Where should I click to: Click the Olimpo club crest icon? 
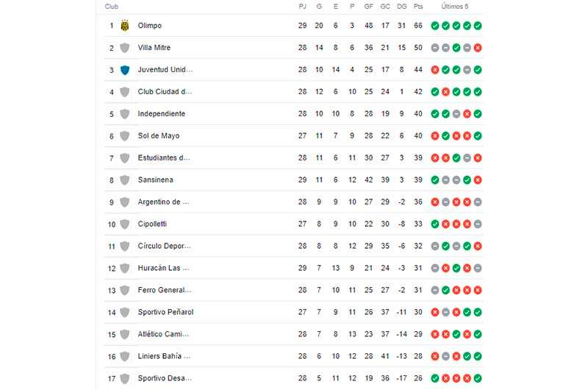coord(125,26)
